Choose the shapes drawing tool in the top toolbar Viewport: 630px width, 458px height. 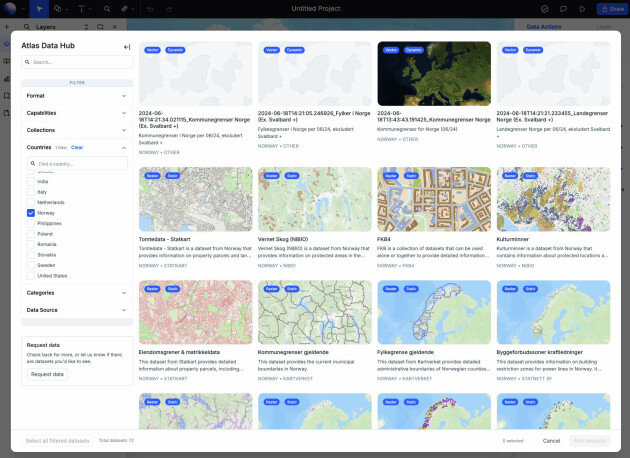[x=57, y=8]
